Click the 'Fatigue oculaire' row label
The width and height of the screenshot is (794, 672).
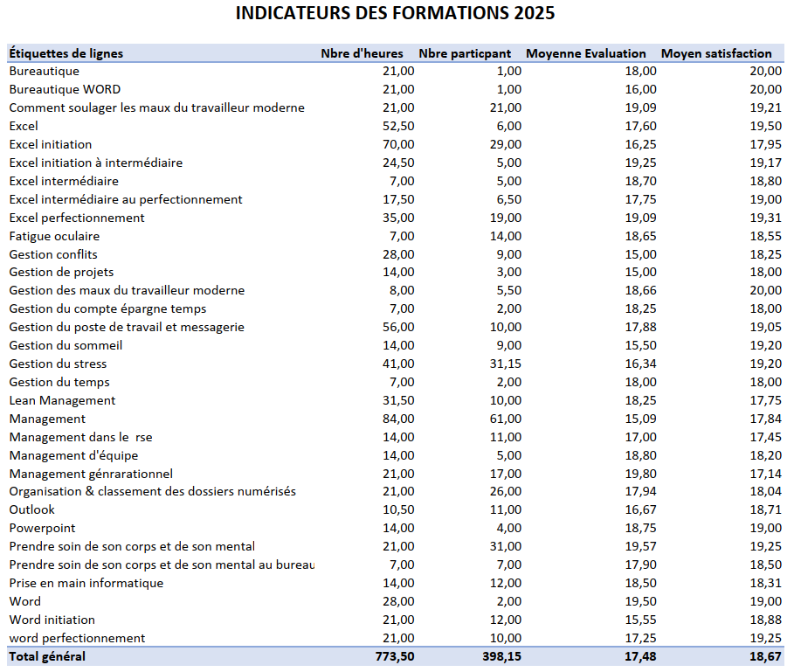54,236
